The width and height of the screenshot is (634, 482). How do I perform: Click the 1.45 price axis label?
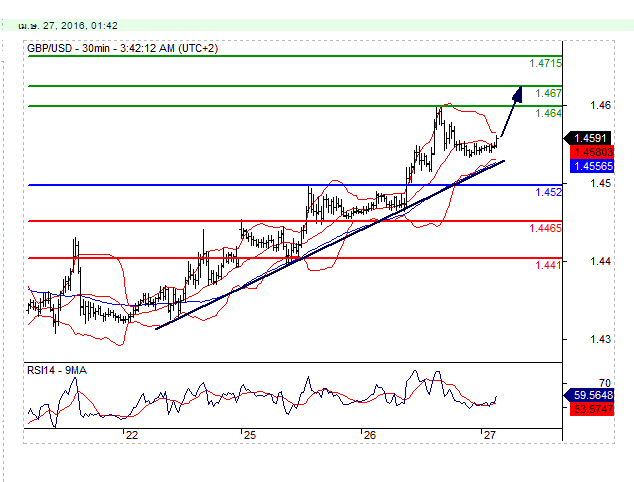pos(600,184)
